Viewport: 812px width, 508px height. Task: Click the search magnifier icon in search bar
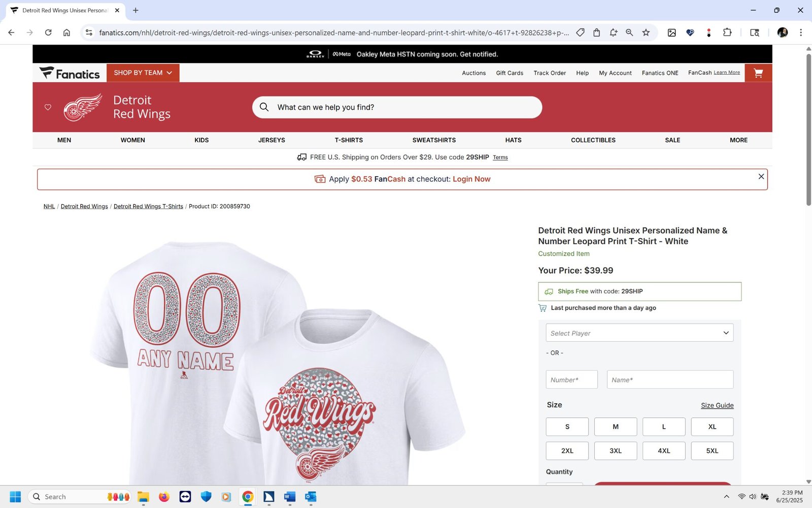(264, 107)
